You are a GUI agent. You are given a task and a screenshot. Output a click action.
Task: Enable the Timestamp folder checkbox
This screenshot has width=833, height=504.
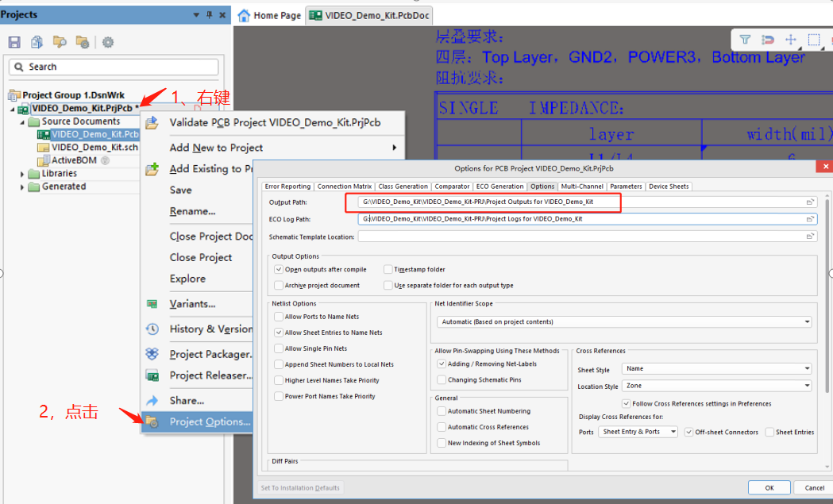(x=388, y=270)
